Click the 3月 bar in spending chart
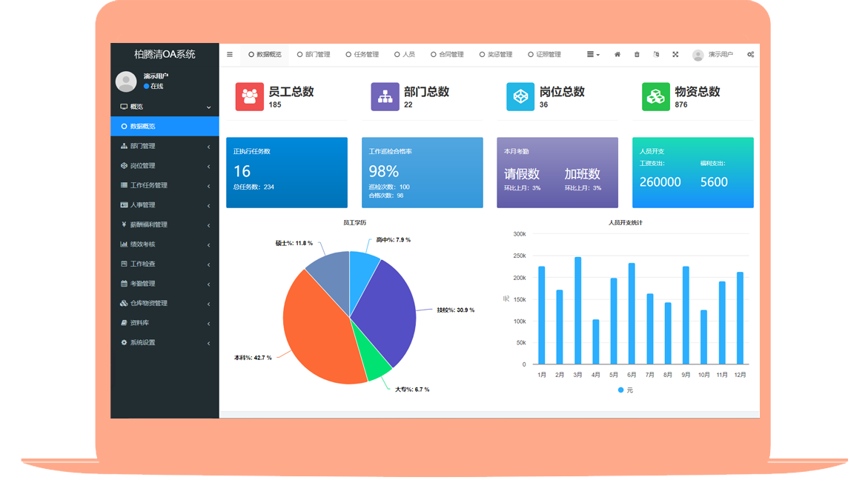The image size is (868, 480). (578, 310)
